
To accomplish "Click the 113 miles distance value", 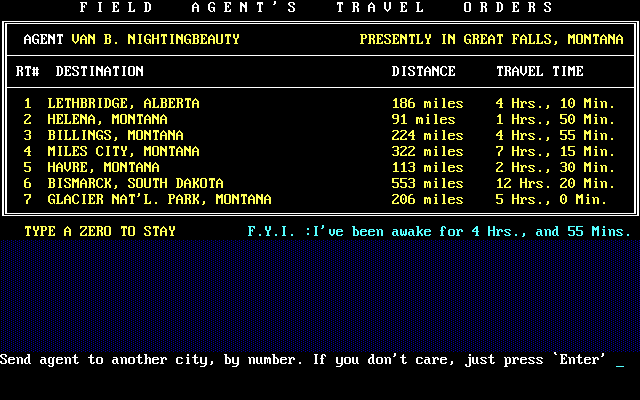I will pyautogui.click(x=427, y=167).
